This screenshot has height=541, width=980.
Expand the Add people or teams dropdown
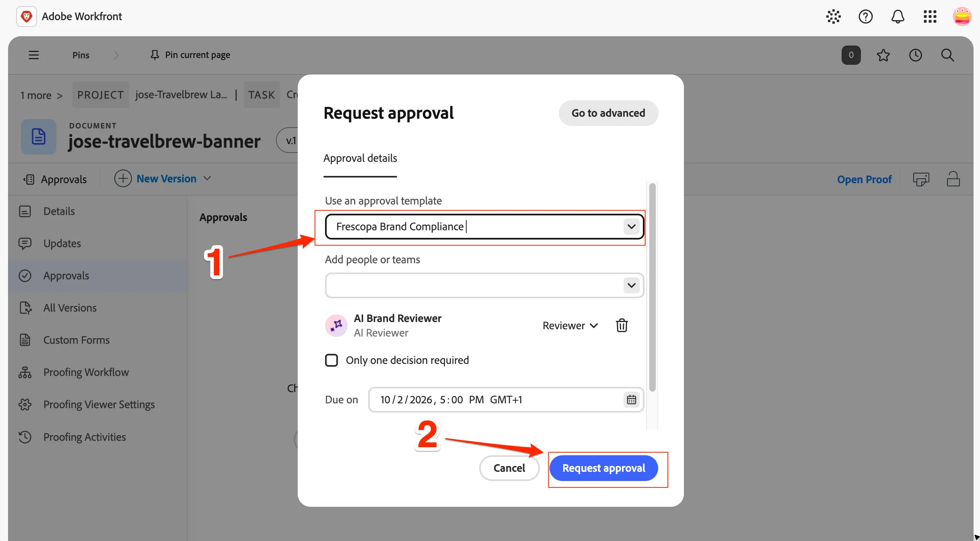coord(631,285)
